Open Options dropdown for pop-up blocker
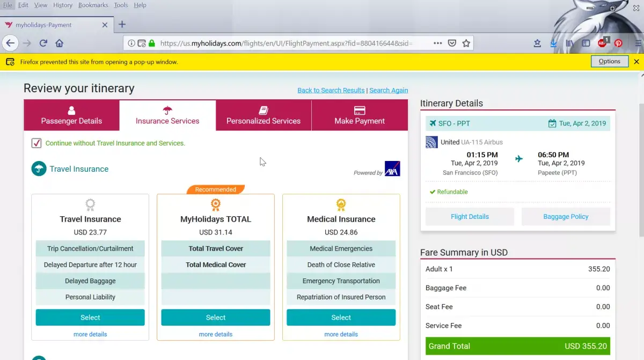 610,61
